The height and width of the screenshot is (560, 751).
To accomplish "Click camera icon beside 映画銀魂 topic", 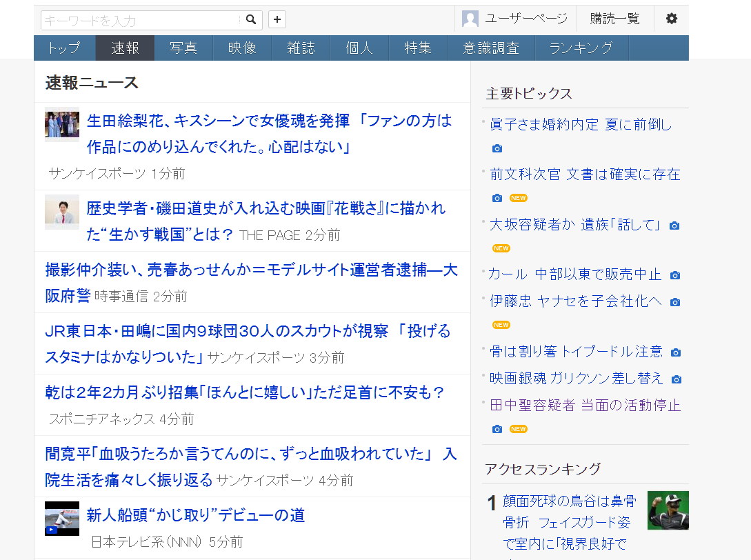I will coord(677,379).
